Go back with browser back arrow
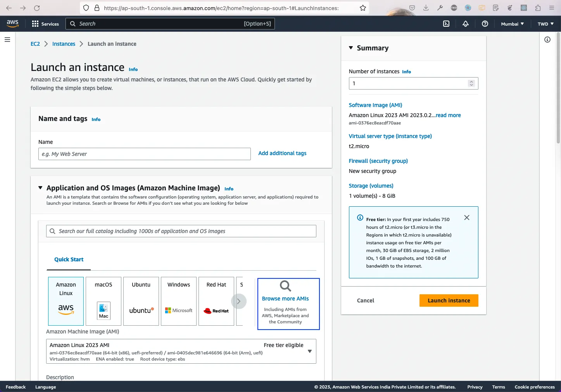561x392 pixels. [9, 8]
